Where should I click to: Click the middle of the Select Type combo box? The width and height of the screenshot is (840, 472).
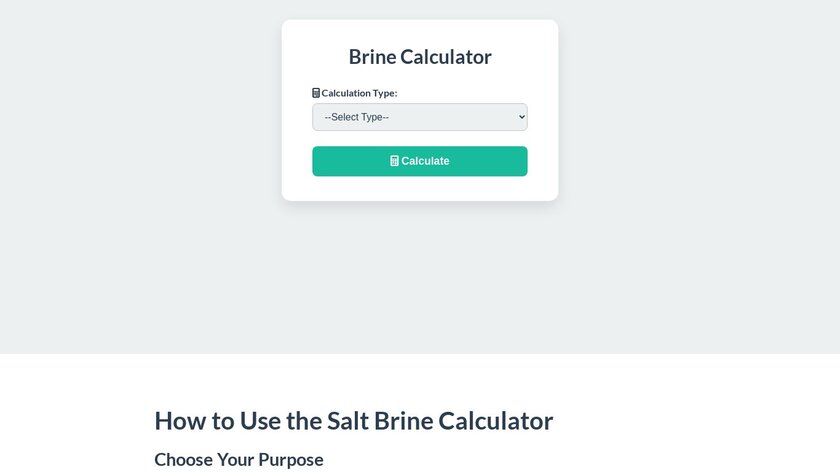pyautogui.click(x=419, y=117)
